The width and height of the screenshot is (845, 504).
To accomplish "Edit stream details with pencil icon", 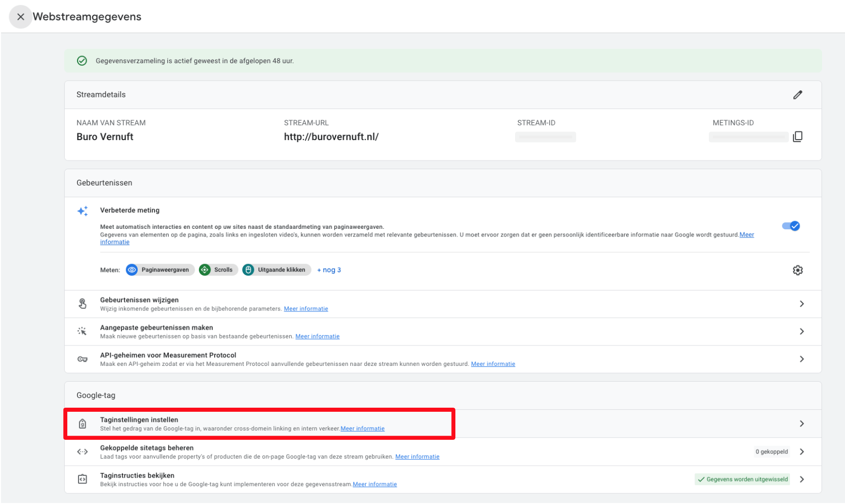I will pos(798,95).
